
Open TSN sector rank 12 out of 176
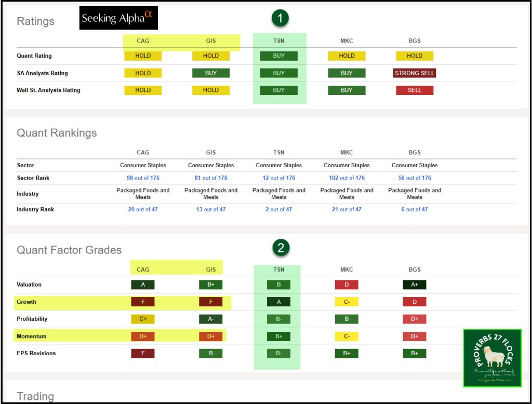279,178
